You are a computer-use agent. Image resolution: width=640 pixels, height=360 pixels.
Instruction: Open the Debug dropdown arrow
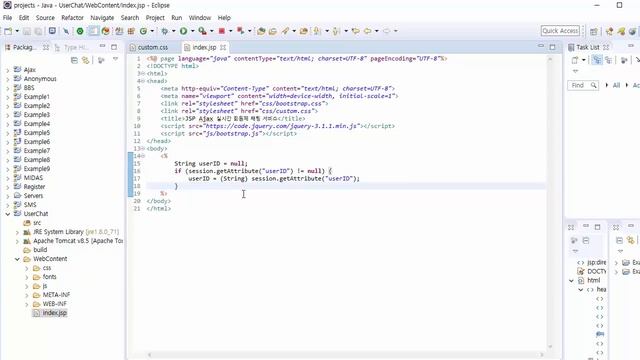173,31
